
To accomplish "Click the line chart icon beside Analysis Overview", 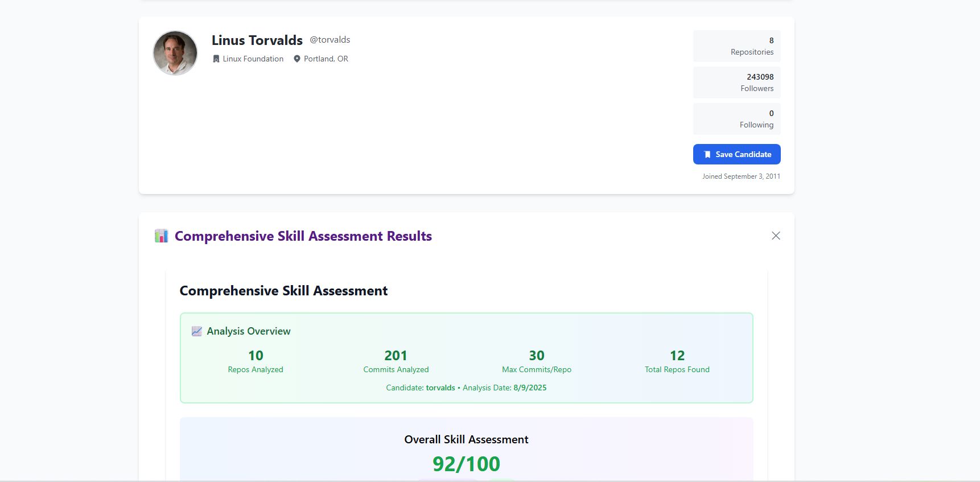I will pos(197,331).
